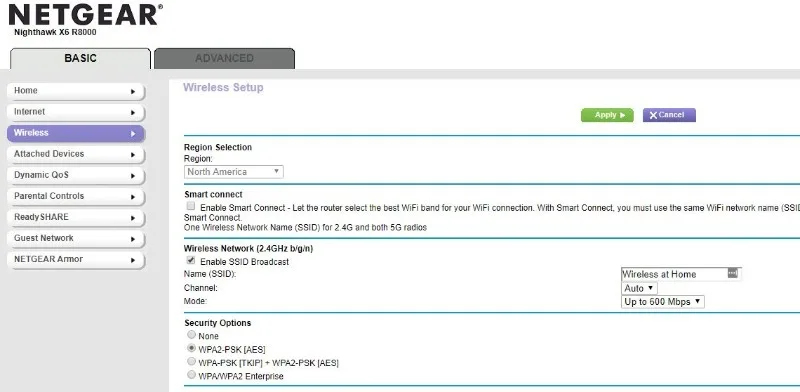Click the password manager icon in SSID field
The width and height of the screenshot is (800, 392).
(x=733, y=274)
